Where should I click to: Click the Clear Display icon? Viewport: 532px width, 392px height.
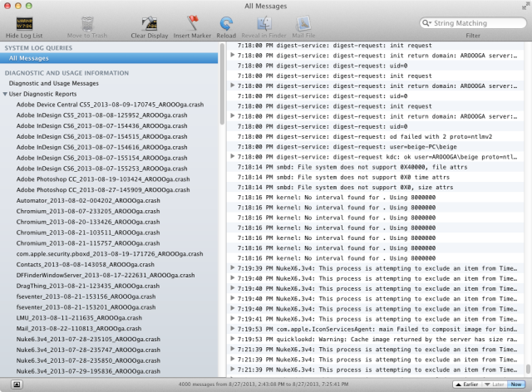150,24
